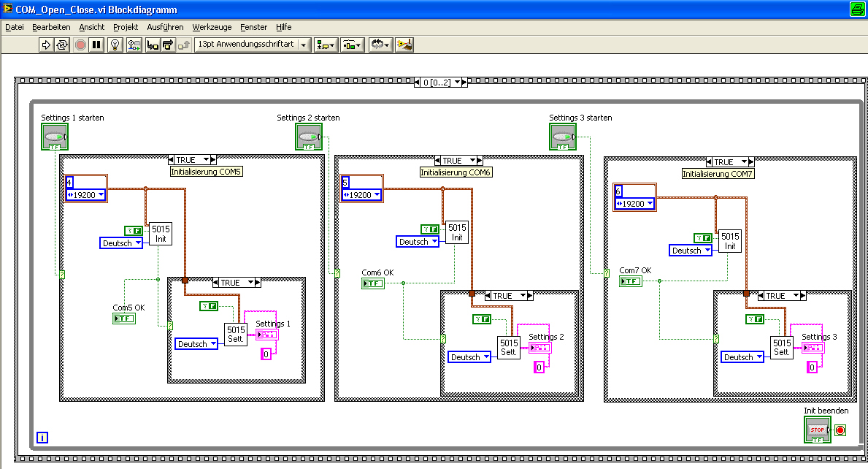Open the Hilfe menu
The image size is (868, 469).
pos(283,27)
